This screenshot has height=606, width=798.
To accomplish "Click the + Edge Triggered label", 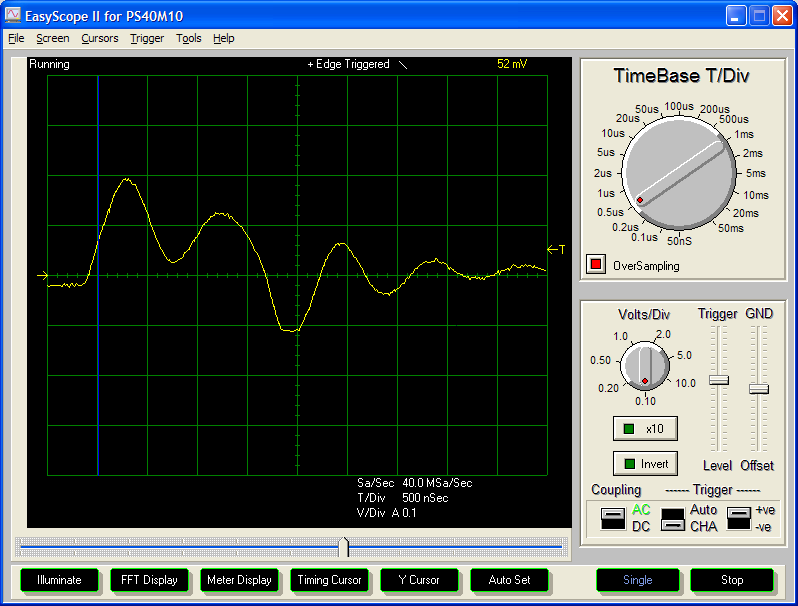I will [x=348, y=64].
